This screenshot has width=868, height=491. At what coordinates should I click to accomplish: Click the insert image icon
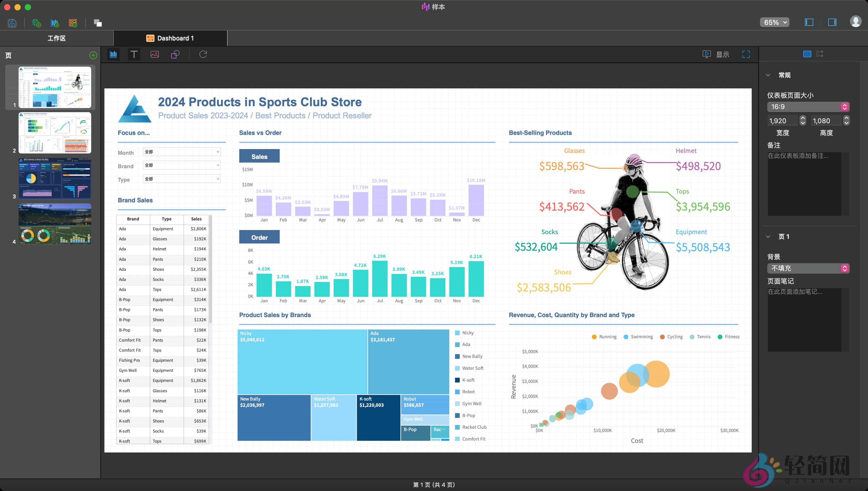155,54
